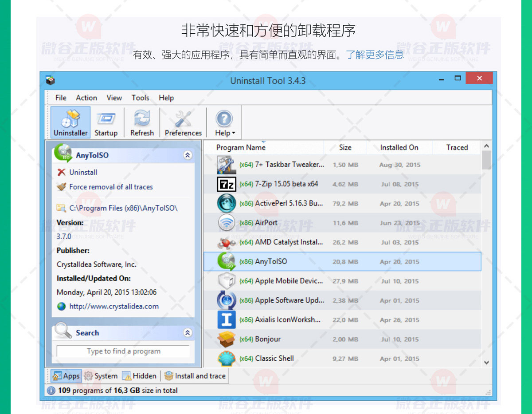Viewport: 532px width, 414px height.
Task: Switch to the System tab
Action: (x=101, y=376)
